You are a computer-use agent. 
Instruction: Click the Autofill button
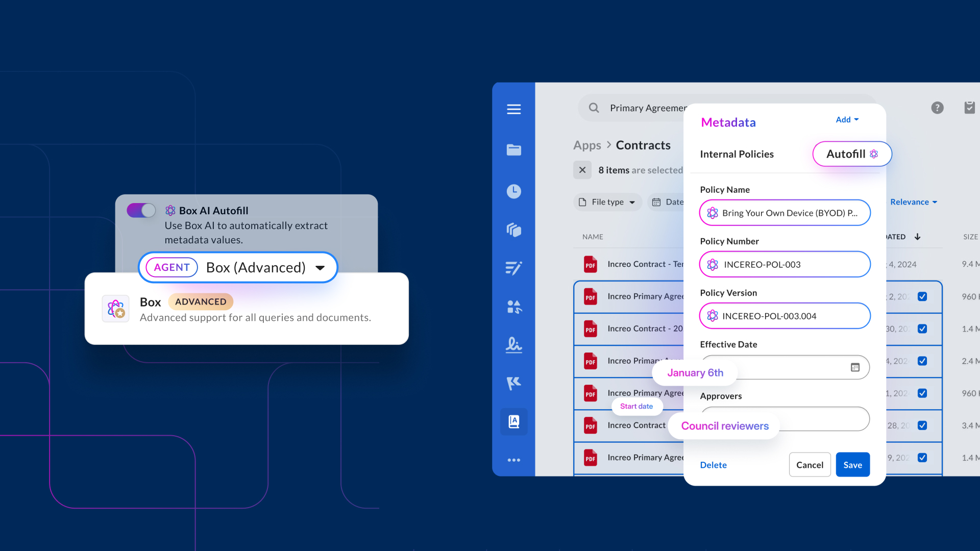pyautogui.click(x=851, y=154)
